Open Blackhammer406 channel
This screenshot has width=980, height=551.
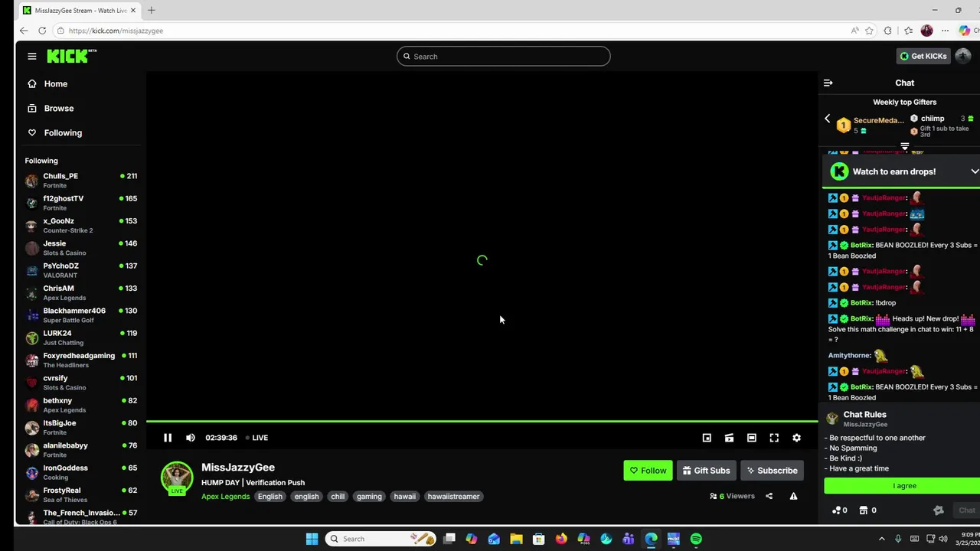point(80,315)
